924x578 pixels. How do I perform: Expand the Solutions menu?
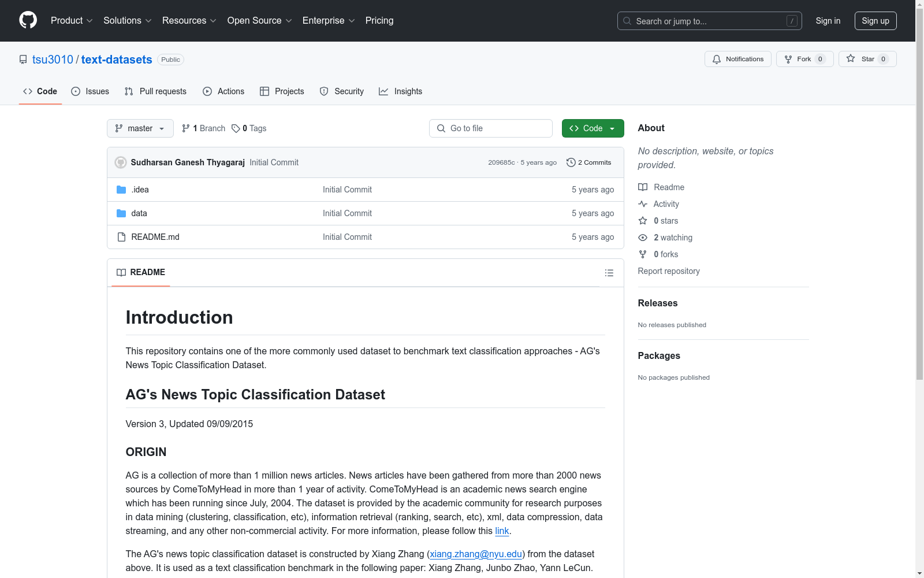coord(128,21)
